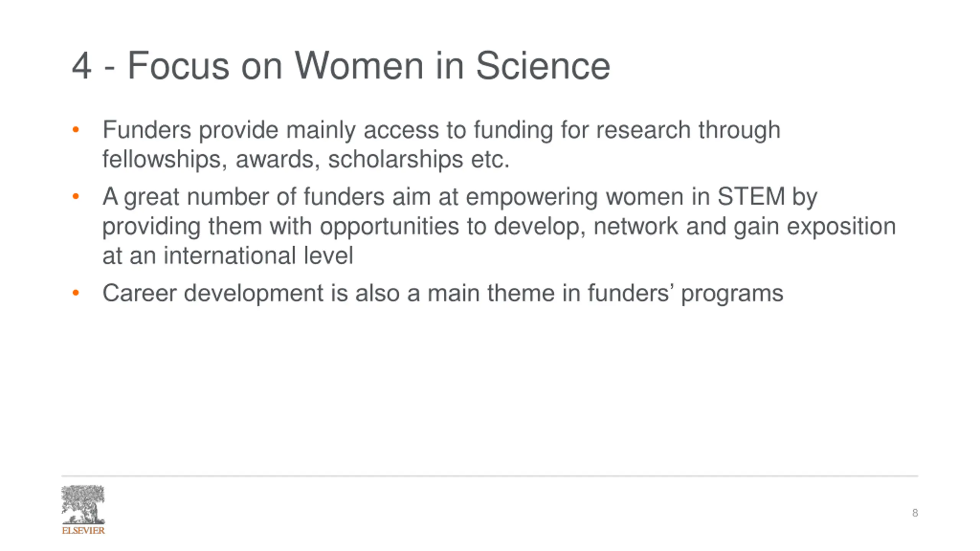This screenshot has height=551, width=980.
Task: Select the third orange bullet point
Action: tap(75, 293)
